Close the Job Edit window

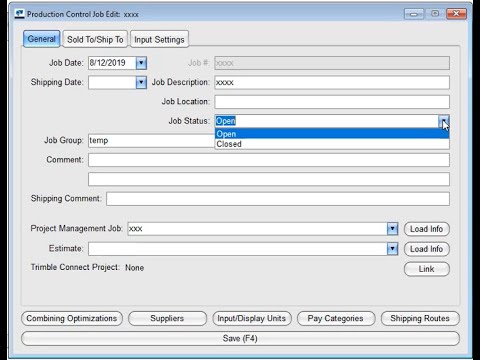click(x=456, y=14)
